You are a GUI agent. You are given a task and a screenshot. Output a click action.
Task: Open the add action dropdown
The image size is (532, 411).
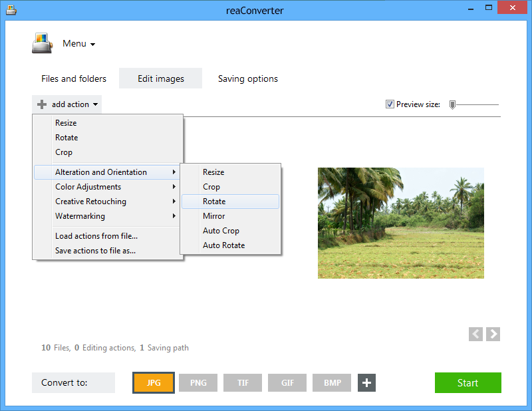[x=67, y=104]
